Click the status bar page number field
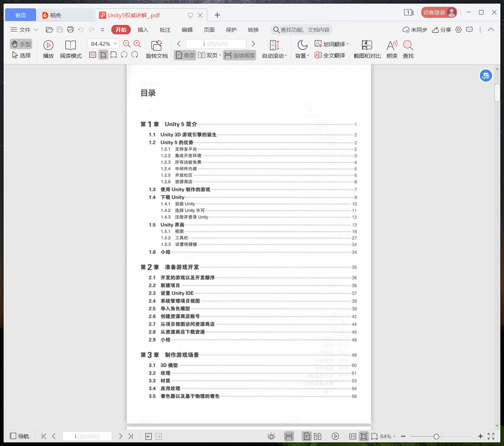Image resolution: width=504 pixels, height=446 pixels. click(x=87, y=436)
